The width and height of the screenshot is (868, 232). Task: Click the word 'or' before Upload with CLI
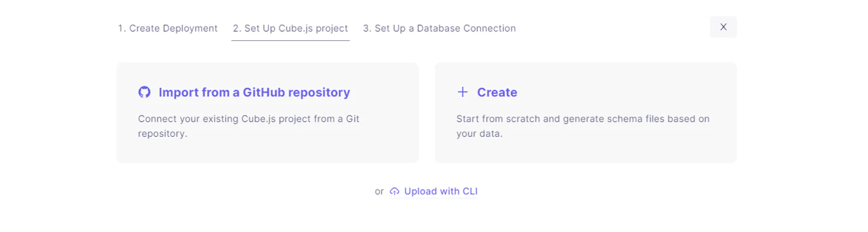coord(379,191)
